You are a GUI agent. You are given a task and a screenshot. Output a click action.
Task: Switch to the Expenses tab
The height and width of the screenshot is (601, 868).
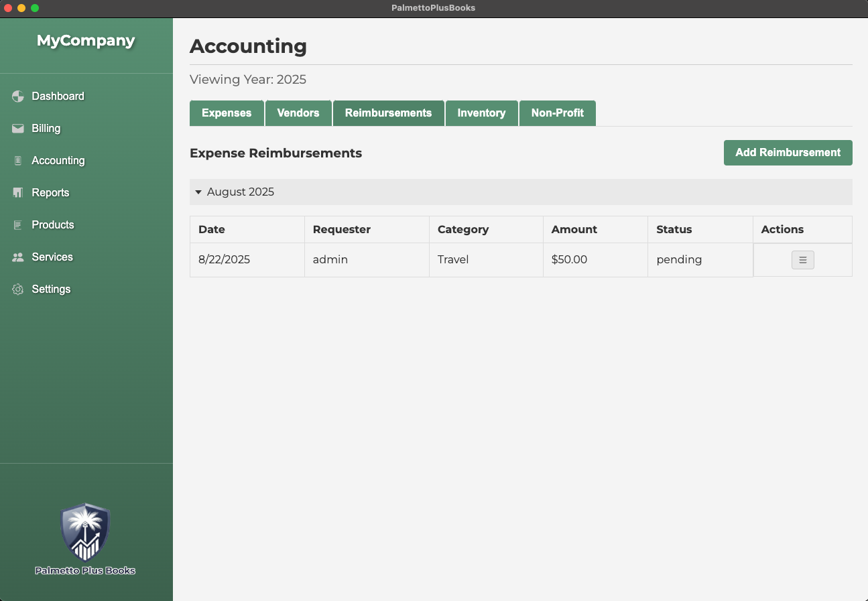(227, 113)
